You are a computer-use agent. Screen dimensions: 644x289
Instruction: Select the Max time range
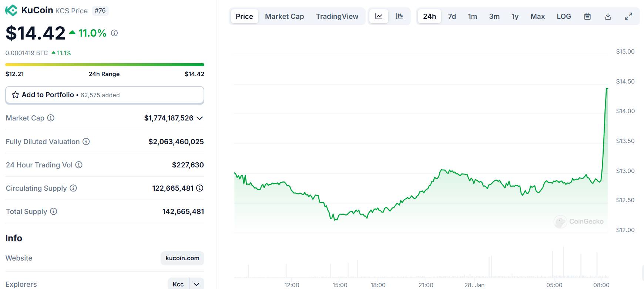click(537, 16)
